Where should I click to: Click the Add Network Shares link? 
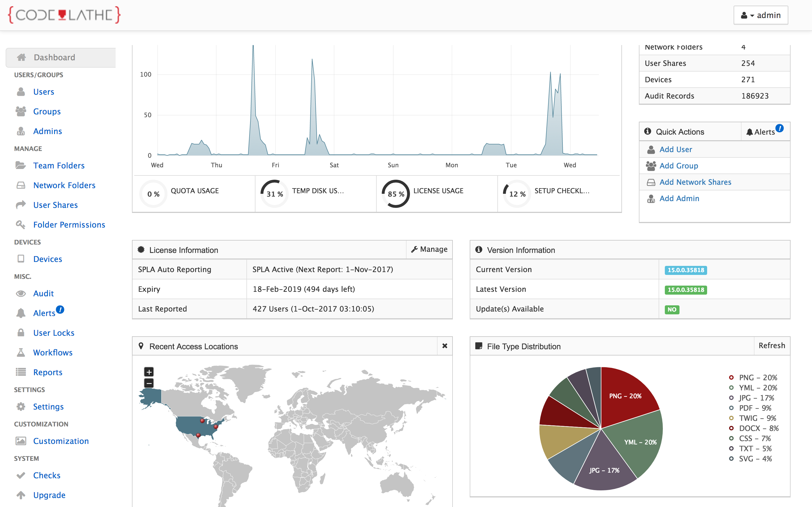tap(695, 182)
